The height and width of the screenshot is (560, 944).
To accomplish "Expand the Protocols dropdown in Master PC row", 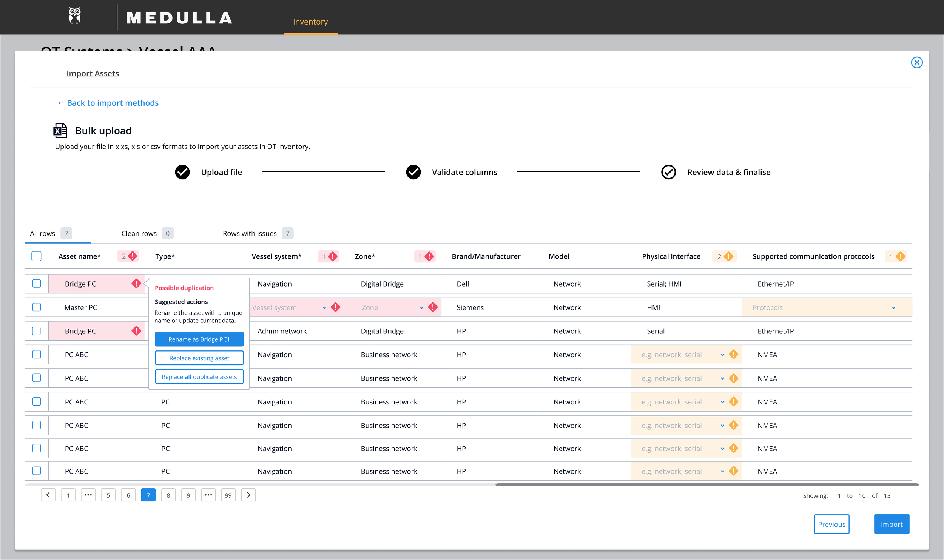I will point(893,308).
